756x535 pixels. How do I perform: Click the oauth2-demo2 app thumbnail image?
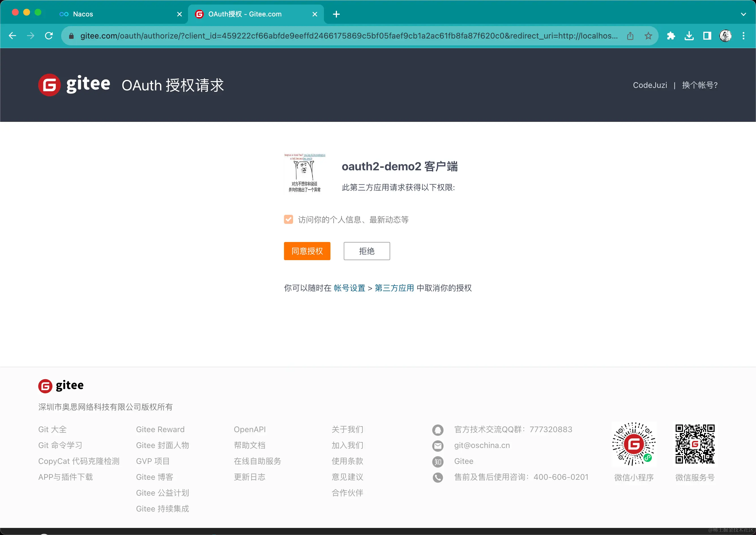coord(305,173)
